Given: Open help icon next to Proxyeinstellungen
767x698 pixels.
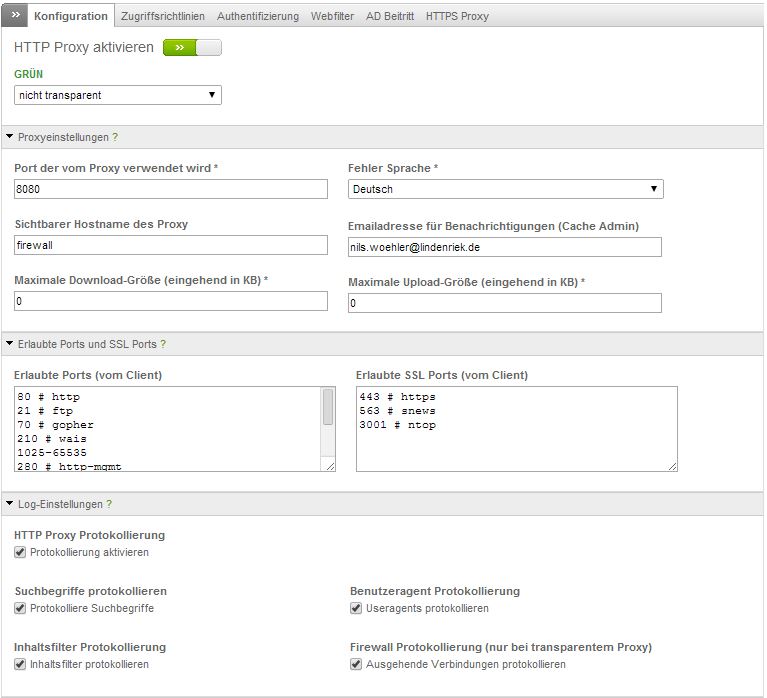Looking at the screenshot, I should click(x=115, y=137).
